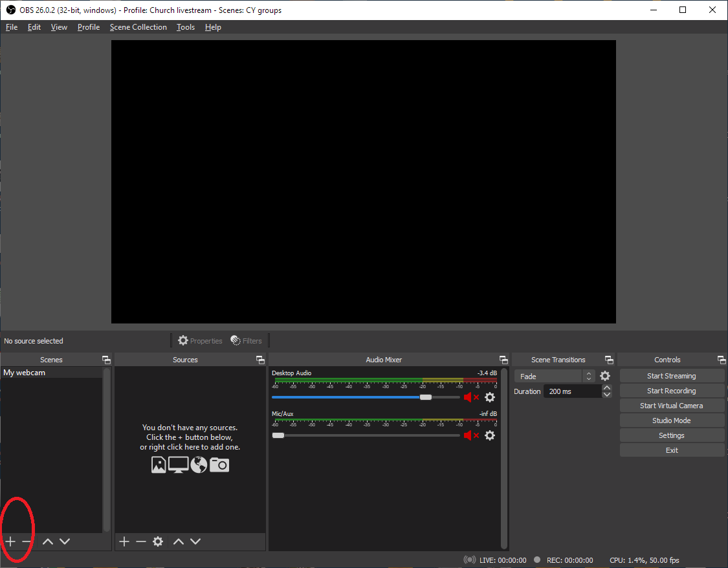Click the Scenes list scrollbar

107,449
